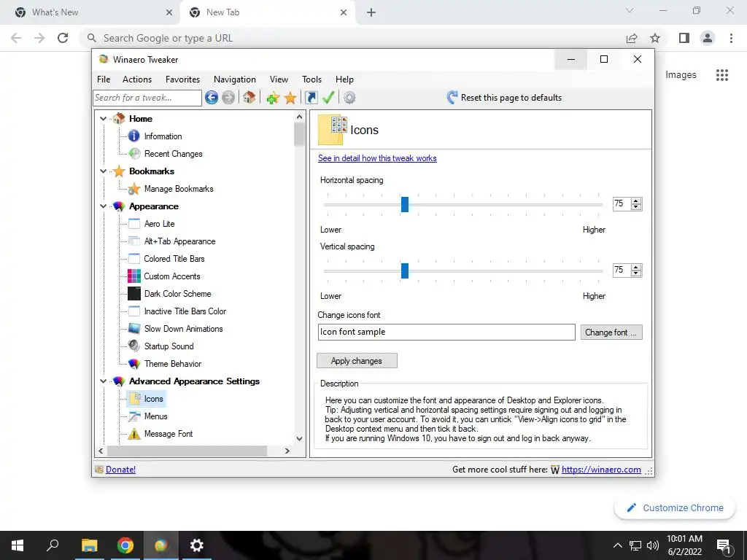This screenshot has width=747, height=560.
Task: Open Inactive Title Bars Color tweak
Action: click(185, 311)
